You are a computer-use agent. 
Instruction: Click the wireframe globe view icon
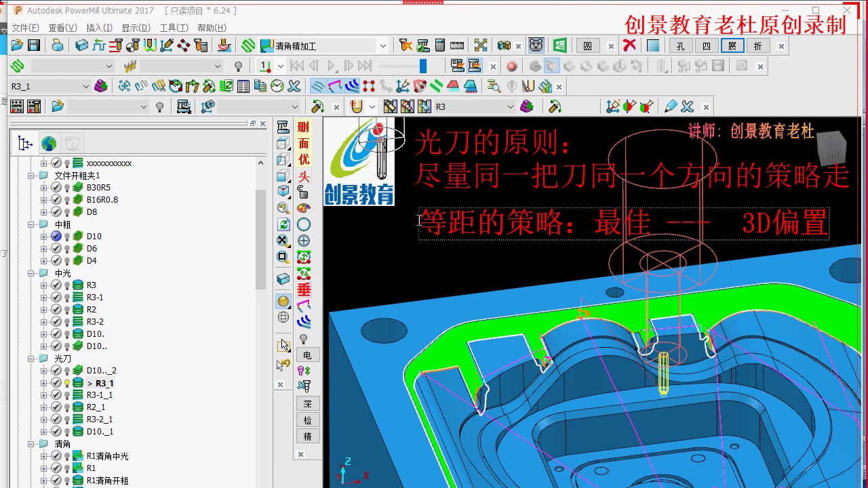click(283, 317)
